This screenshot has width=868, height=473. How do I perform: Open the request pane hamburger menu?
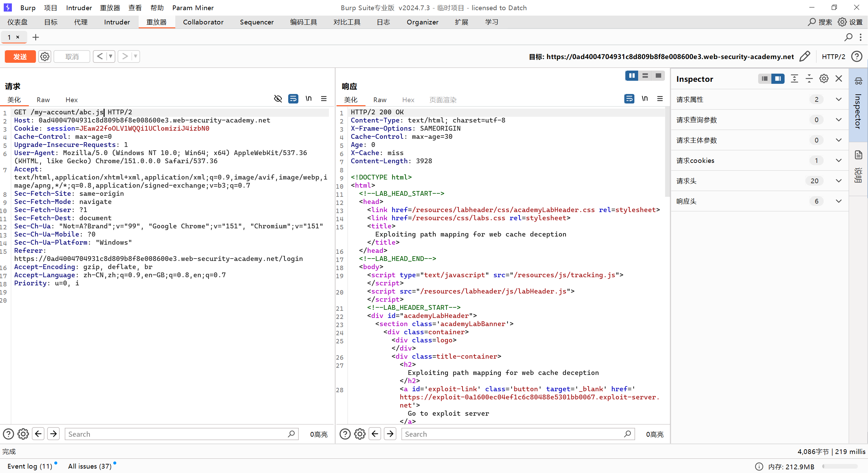click(x=324, y=99)
